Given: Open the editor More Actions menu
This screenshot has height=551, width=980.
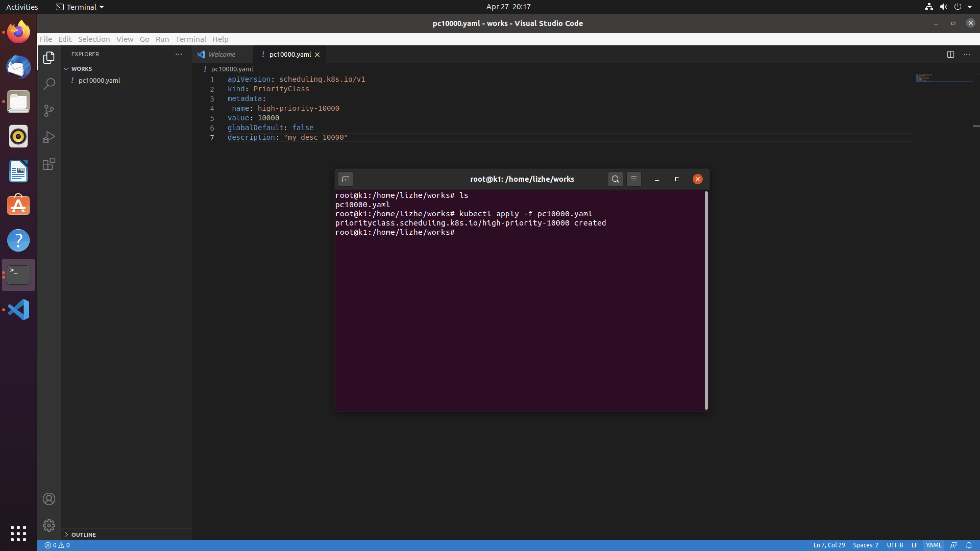Looking at the screenshot, I should tap(967, 54).
